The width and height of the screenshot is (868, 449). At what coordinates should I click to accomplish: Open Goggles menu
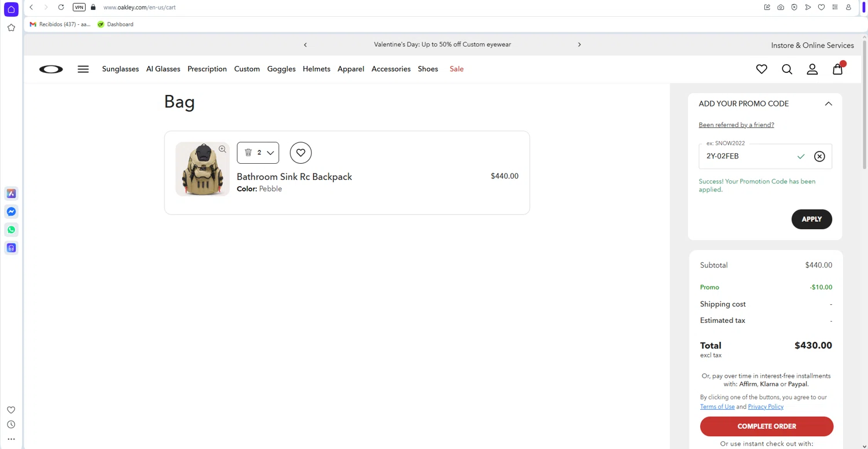(x=281, y=69)
